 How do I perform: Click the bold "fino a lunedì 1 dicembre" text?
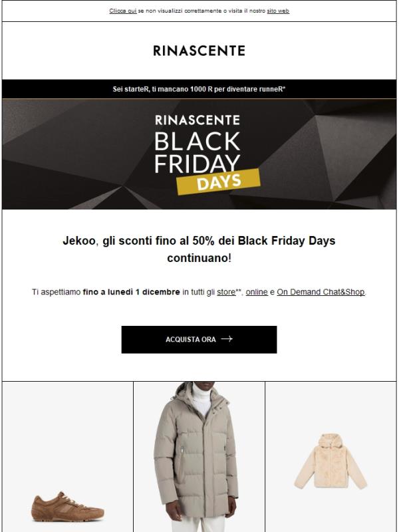(x=132, y=292)
